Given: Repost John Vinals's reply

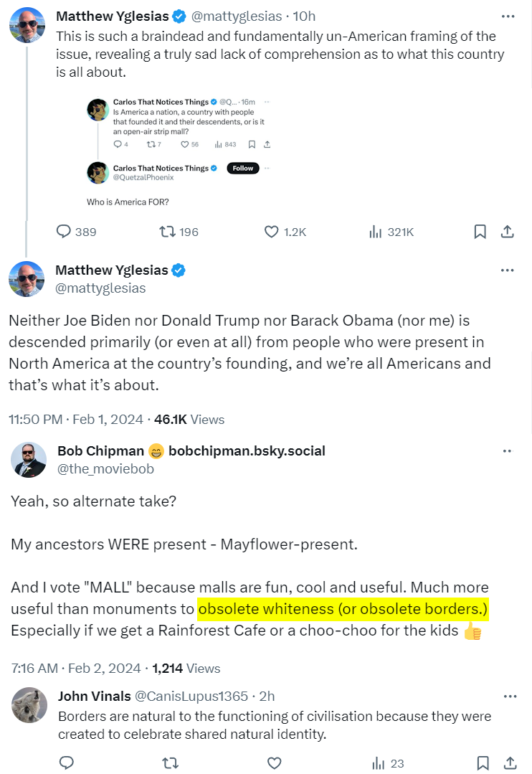Looking at the screenshot, I should point(170,763).
